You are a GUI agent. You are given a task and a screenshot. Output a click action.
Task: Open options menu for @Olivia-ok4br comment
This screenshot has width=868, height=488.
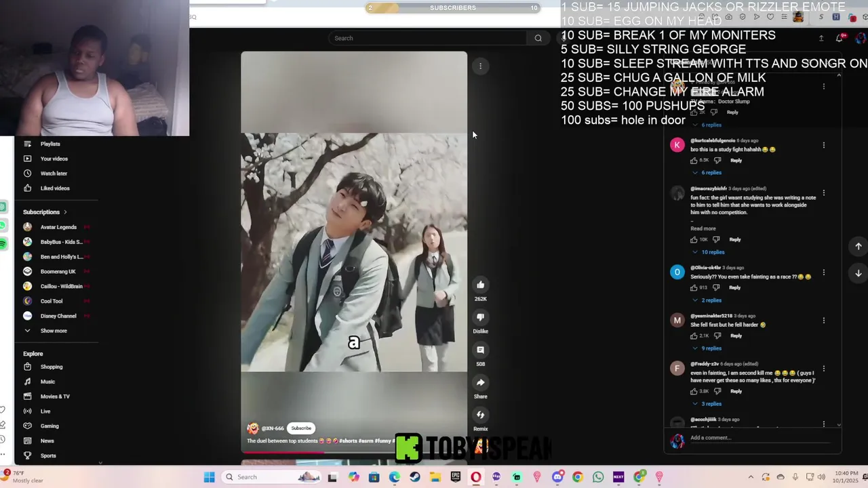[824, 272]
